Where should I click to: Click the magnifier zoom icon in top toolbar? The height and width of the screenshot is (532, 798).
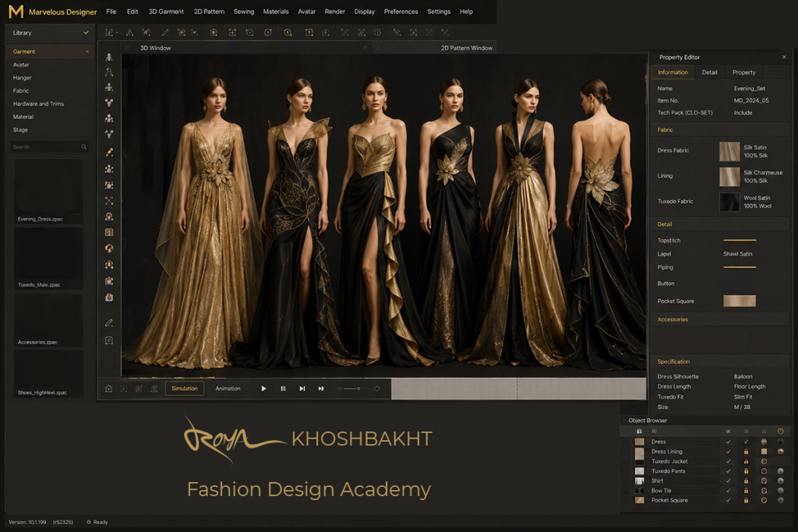[288, 33]
